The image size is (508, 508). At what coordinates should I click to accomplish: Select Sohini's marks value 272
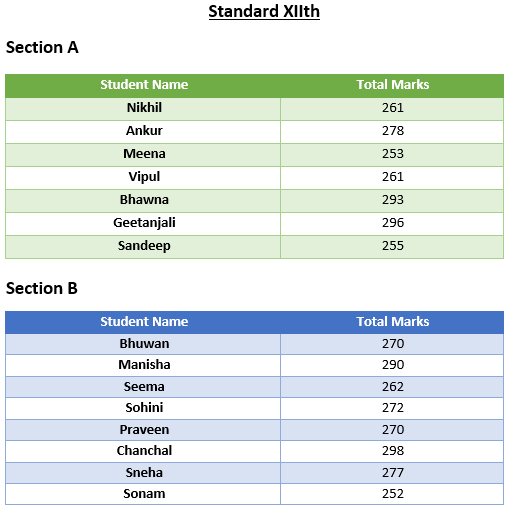(x=393, y=408)
